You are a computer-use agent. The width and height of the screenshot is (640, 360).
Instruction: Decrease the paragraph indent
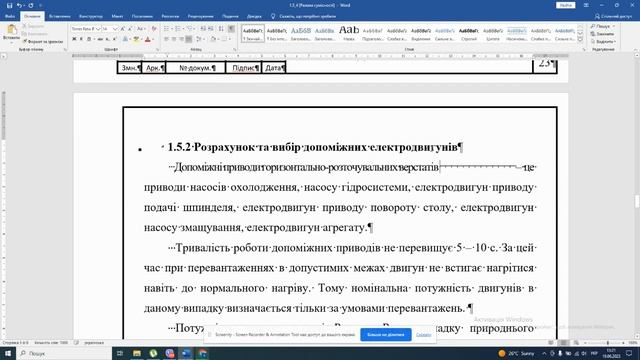point(203,29)
